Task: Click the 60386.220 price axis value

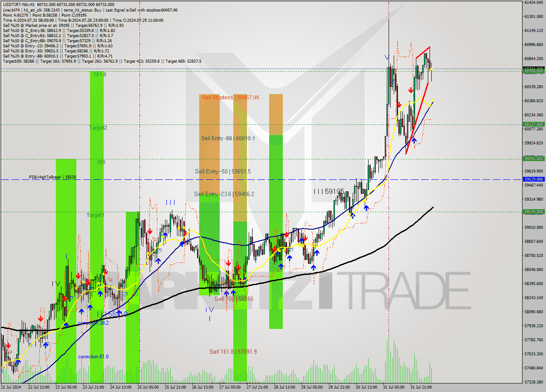Action: (x=534, y=101)
